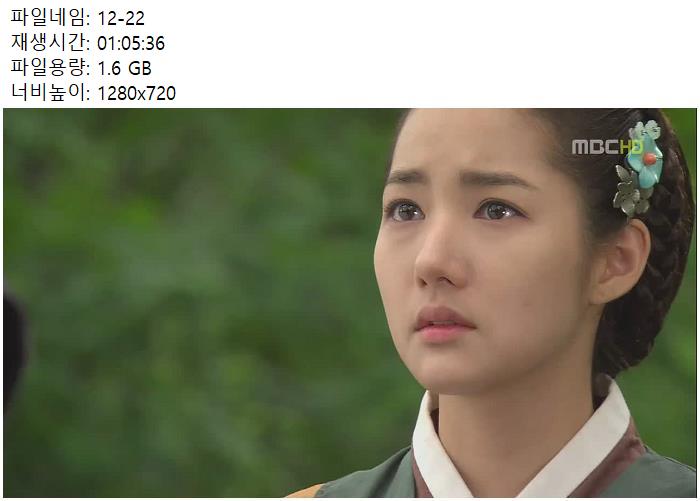Click the yellow HD part of the logo
700x501 pixels.
631,146
